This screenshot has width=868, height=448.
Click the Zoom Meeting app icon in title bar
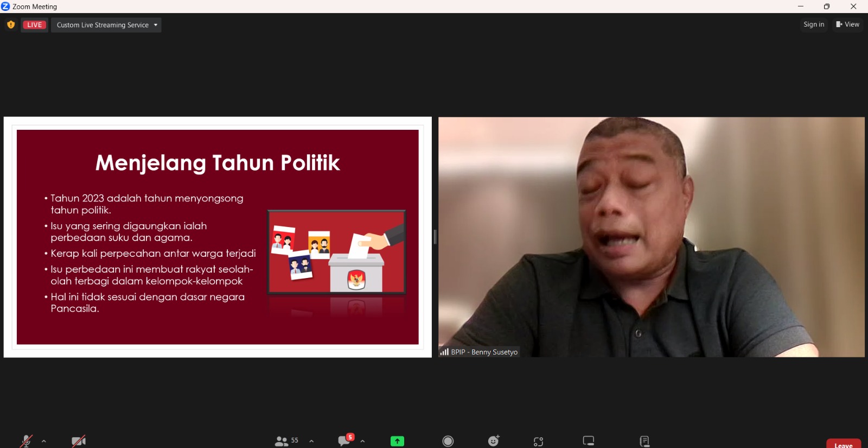5,7
